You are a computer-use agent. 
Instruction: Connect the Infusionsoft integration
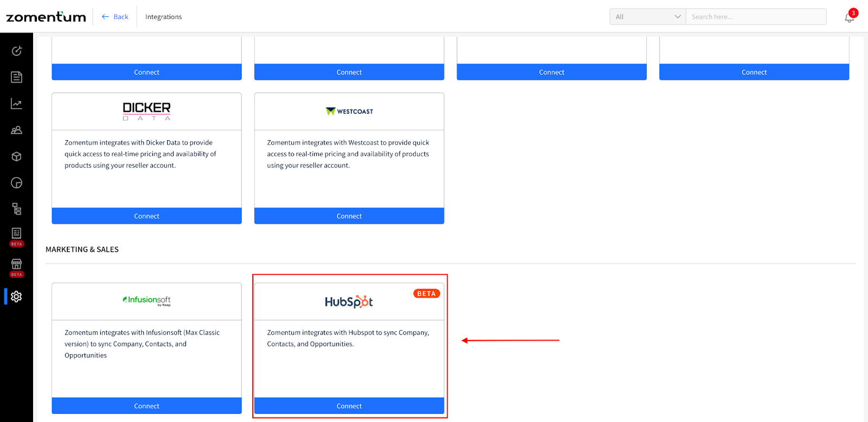(146, 406)
